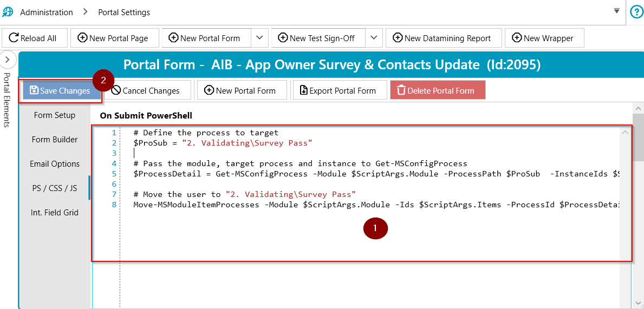This screenshot has width=644, height=309.
Task: Click the Move-MSModuleItemProcesses code line
Action: pos(376,205)
